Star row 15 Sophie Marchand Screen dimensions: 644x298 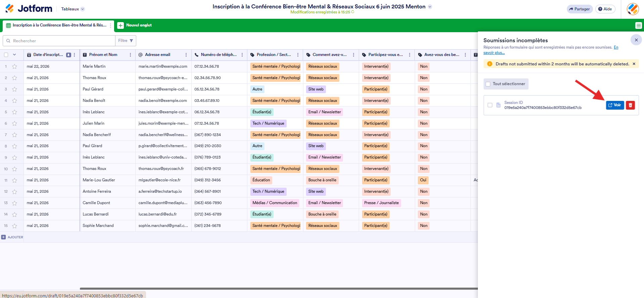coord(14,226)
